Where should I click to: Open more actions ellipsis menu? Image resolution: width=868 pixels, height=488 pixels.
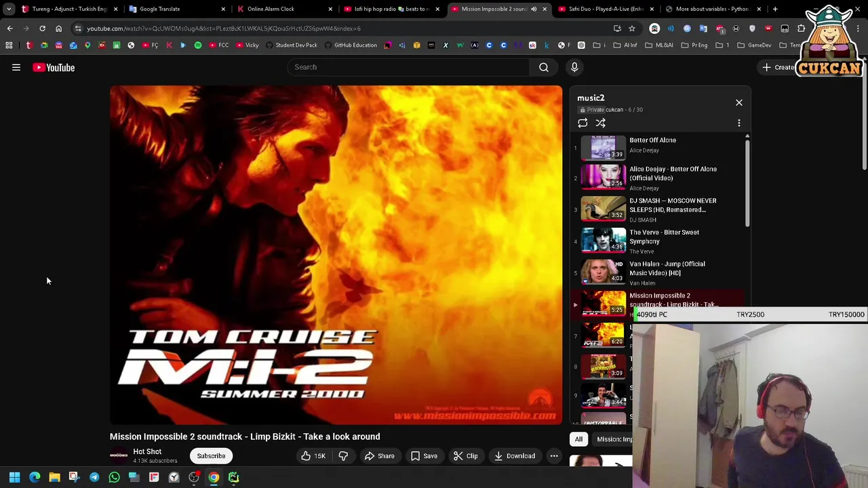coord(554,455)
